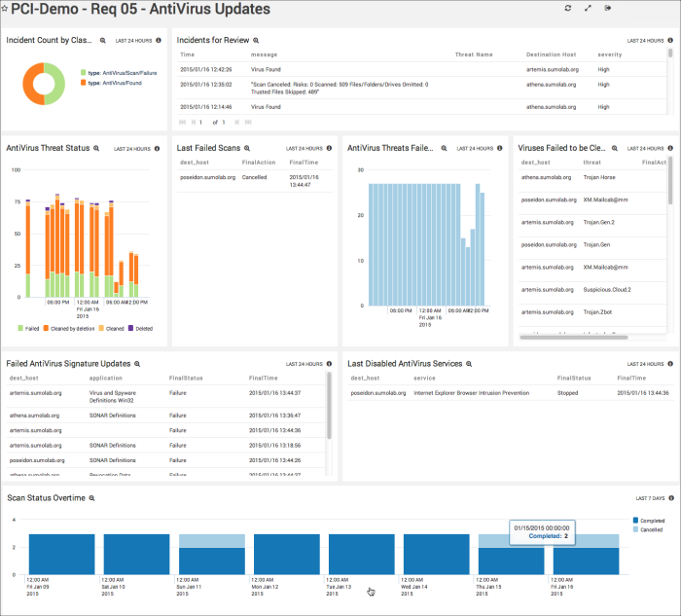Viewport: 681px width, 616px height.
Task: Go to next page in Incidents for Review
Action: [235, 123]
